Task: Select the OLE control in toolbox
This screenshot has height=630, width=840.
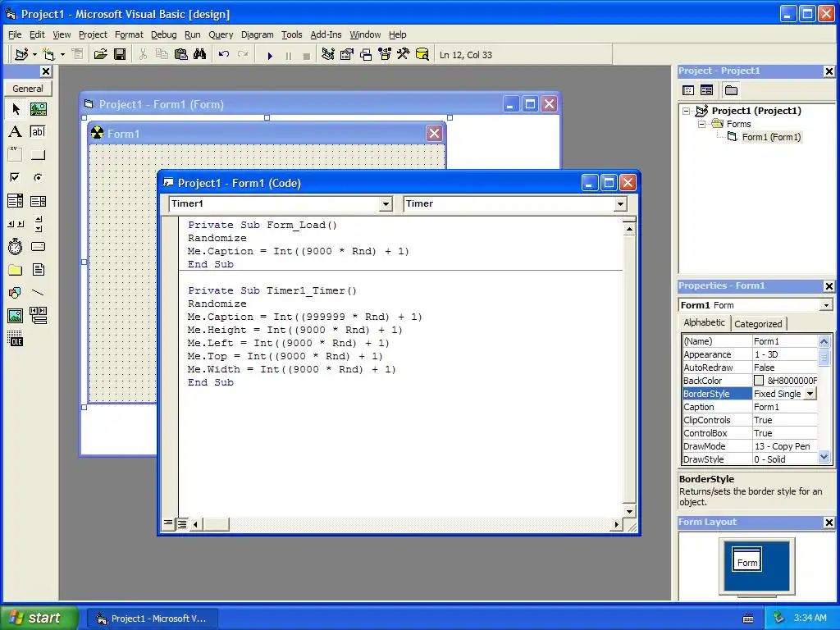Action: 16,339
